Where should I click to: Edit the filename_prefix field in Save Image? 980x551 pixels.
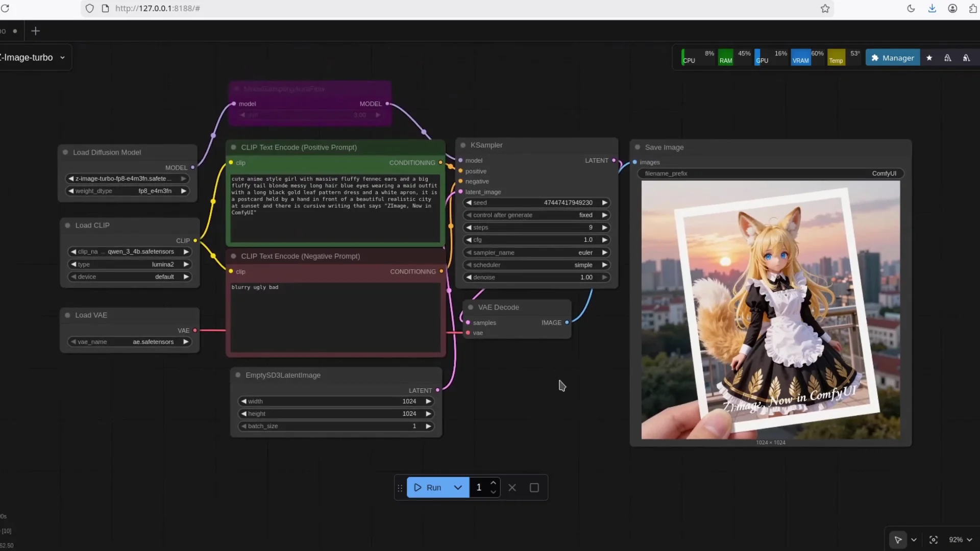click(x=817, y=173)
